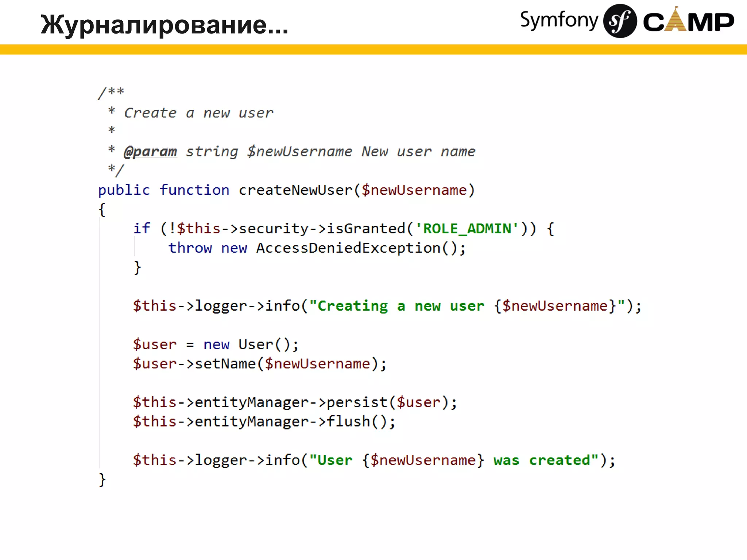Click the slide title 'Журналирование...'
Viewport: 747px width, 560px height.
[165, 25]
